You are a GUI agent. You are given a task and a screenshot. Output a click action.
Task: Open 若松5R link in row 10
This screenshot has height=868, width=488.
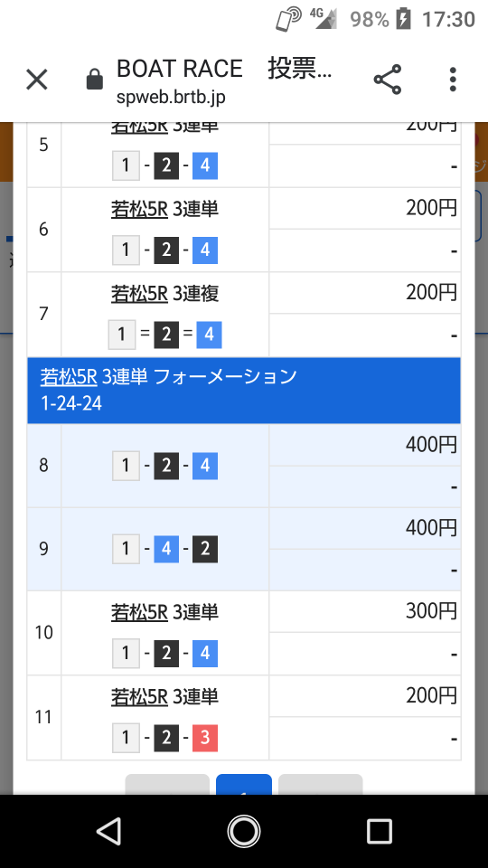[139, 612]
